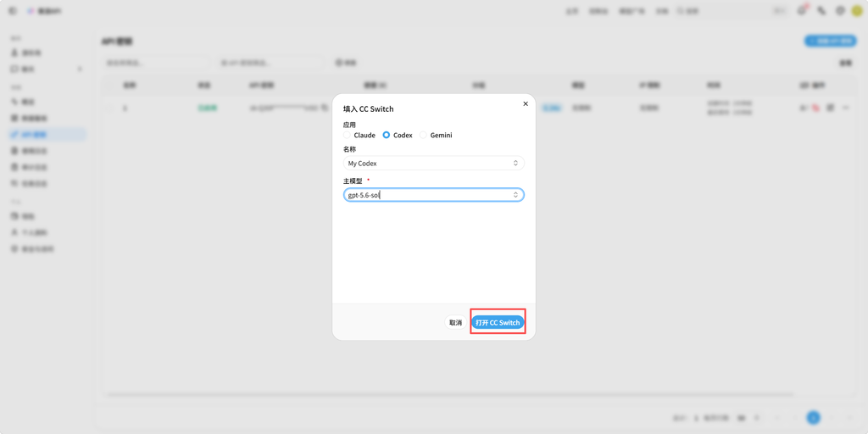The image size is (868, 434).
Task: Select the Claude application radio button
Action: (347, 135)
